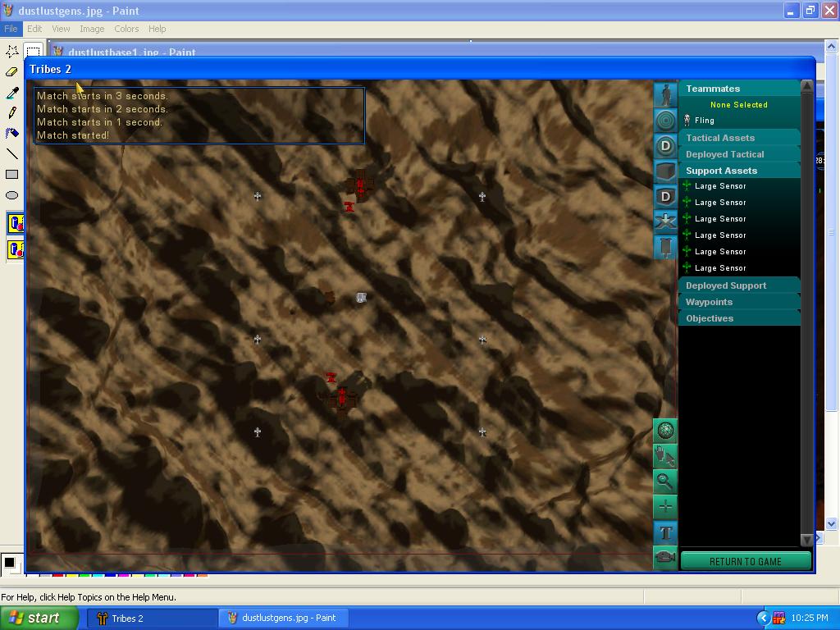840x630 pixels.
Task: Open the File menu
Action: point(11,29)
